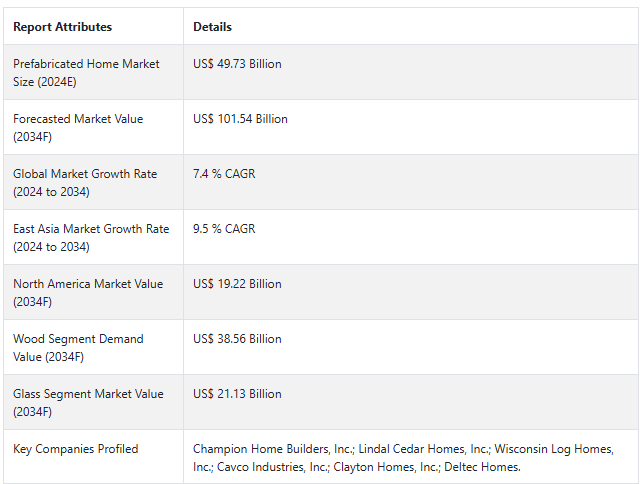Click Champion Home Builders, Inc. text
Viewport: 643px width, 484px height.
pos(274,449)
